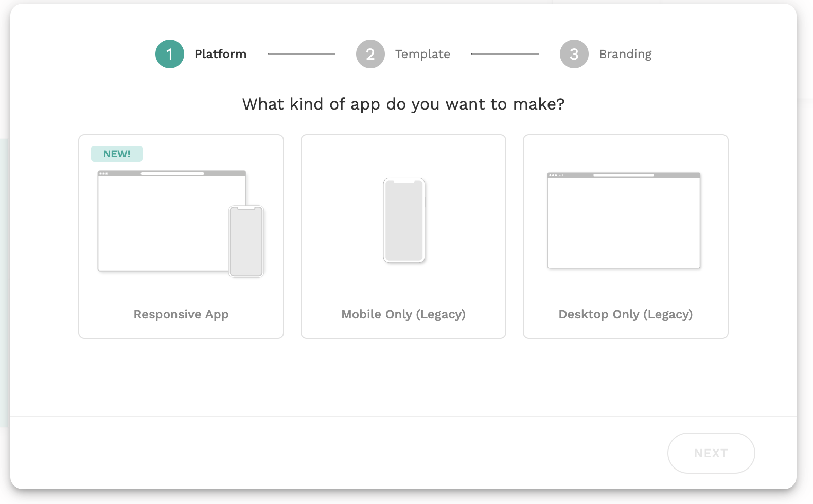The height and width of the screenshot is (504, 813).
Task: Click the address bar in Responsive App illustration
Action: (172, 174)
